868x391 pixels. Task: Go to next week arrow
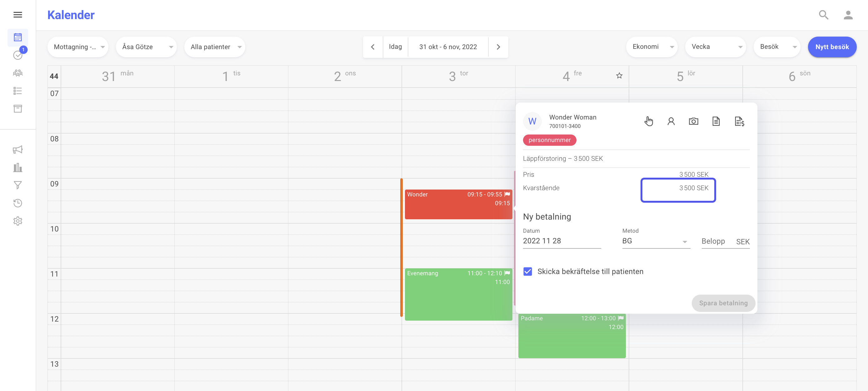point(498,47)
